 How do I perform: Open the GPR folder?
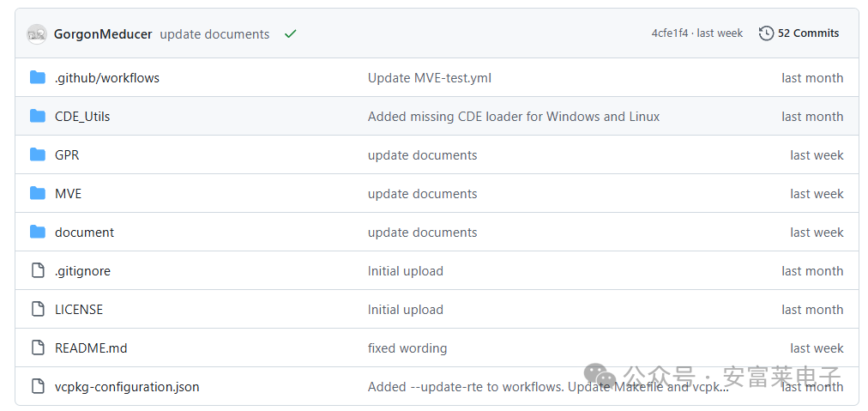(67, 155)
